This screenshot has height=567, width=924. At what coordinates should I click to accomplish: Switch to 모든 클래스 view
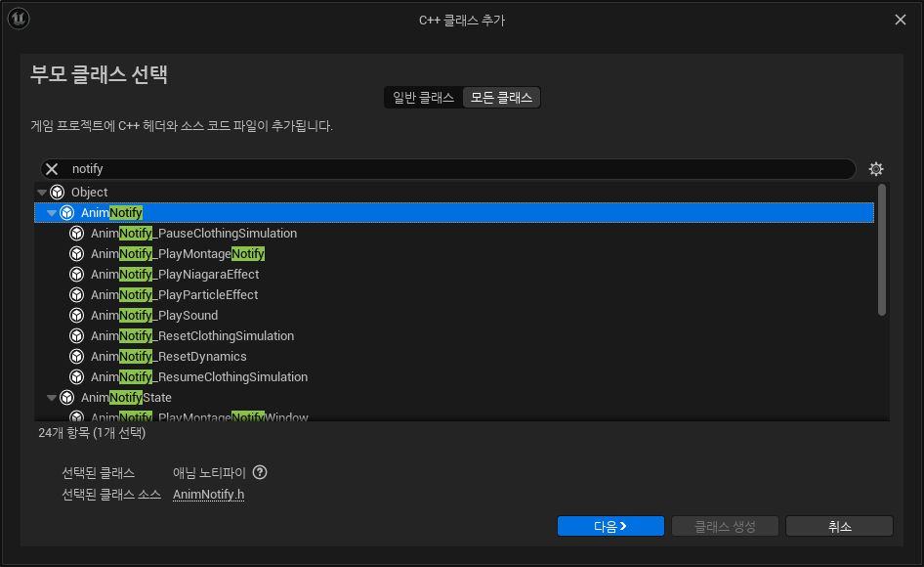point(501,98)
